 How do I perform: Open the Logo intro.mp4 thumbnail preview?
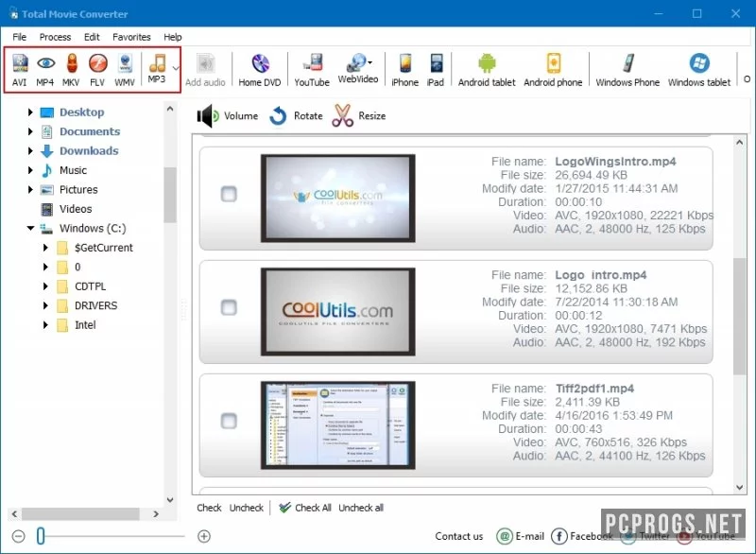point(338,311)
